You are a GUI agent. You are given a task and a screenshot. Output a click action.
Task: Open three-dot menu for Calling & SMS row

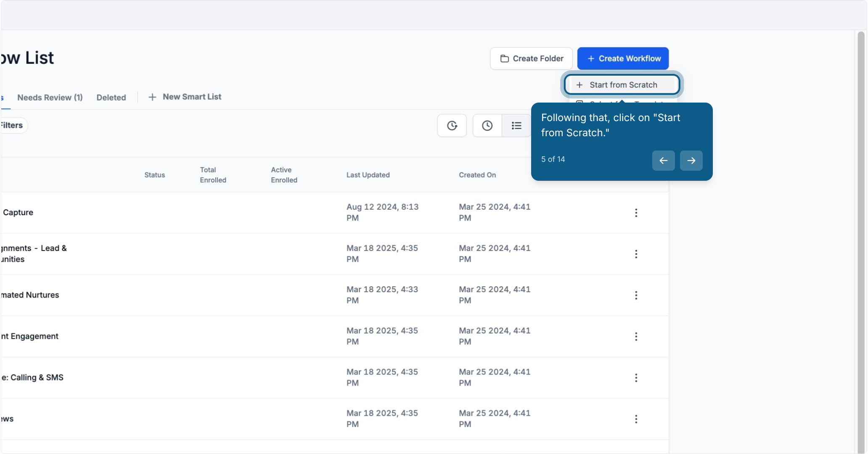(636, 377)
